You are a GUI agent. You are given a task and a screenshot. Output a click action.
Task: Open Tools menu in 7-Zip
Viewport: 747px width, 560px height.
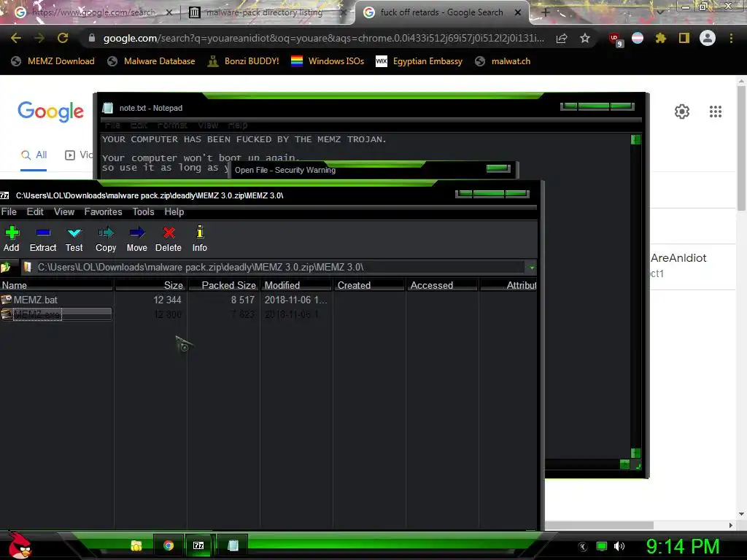pyautogui.click(x=143, y=212)
